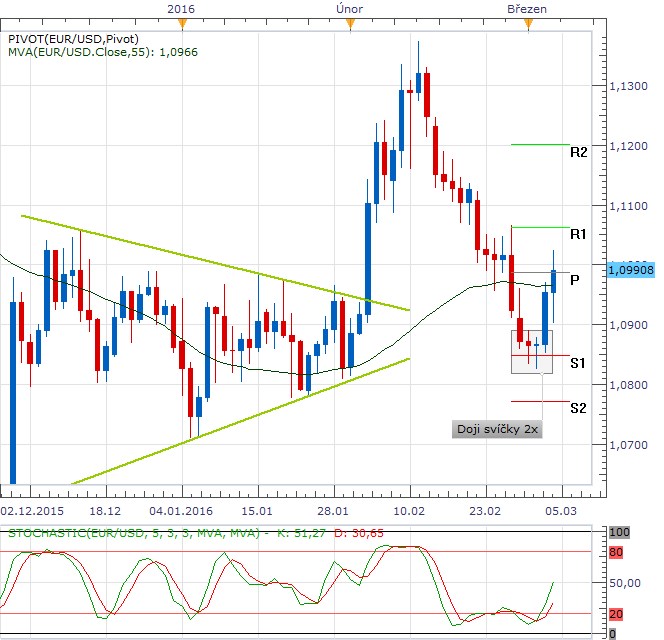Click the R2 resistance level line label
664x640 pixels.
(578, 152)
